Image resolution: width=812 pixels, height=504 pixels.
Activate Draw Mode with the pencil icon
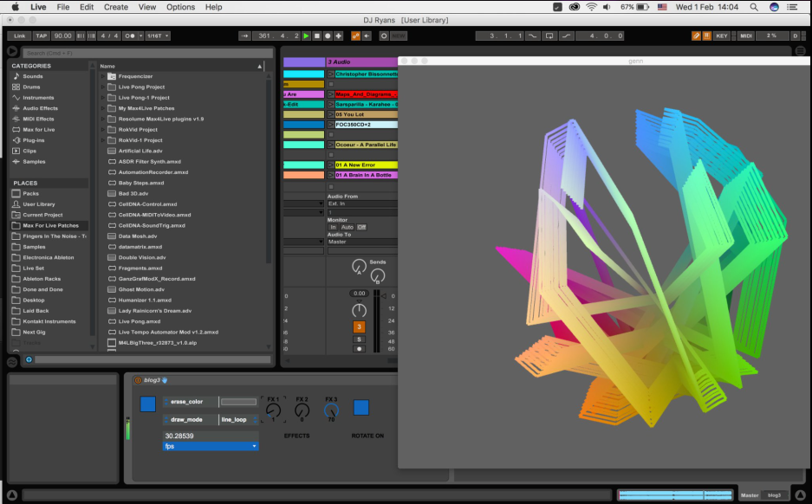tap(696, 36)
